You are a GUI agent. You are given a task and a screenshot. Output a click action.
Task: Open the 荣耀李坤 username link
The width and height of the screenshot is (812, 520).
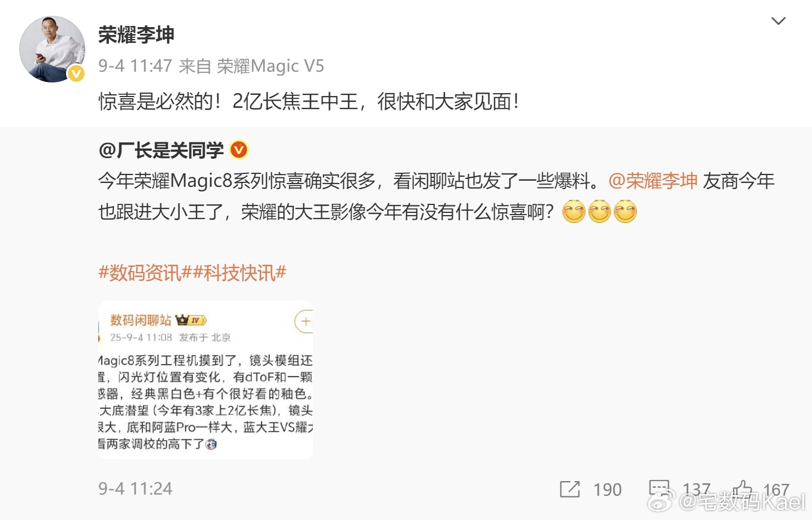tap(136, 35)
